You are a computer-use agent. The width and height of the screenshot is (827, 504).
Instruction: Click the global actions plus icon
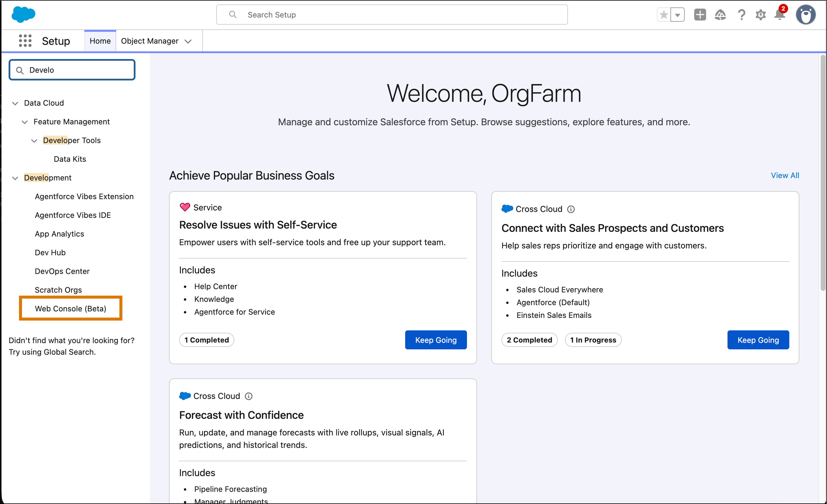700,15
